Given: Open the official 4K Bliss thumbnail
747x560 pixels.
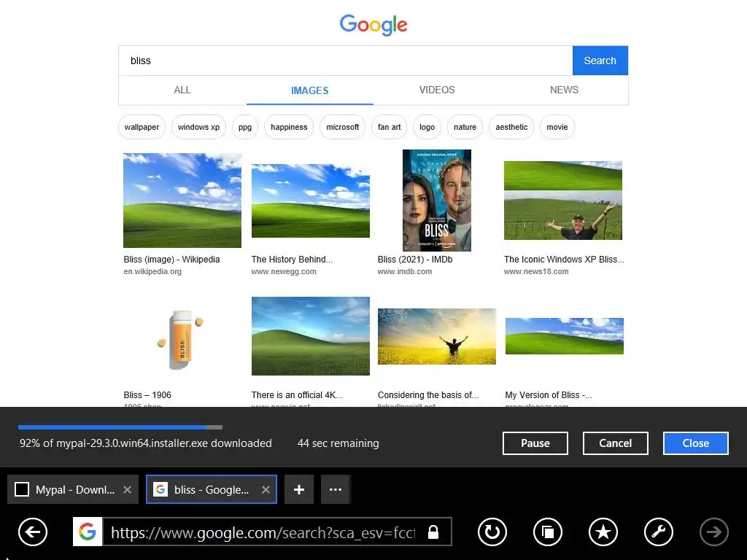Looking at the screenshot, I should pos(311,336).
